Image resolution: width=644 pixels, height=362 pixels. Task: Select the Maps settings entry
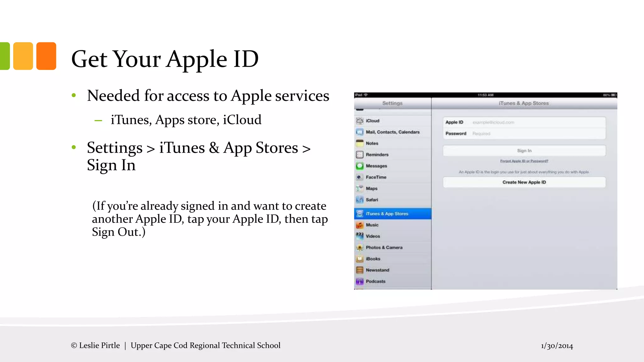click(x=393, y=189)
